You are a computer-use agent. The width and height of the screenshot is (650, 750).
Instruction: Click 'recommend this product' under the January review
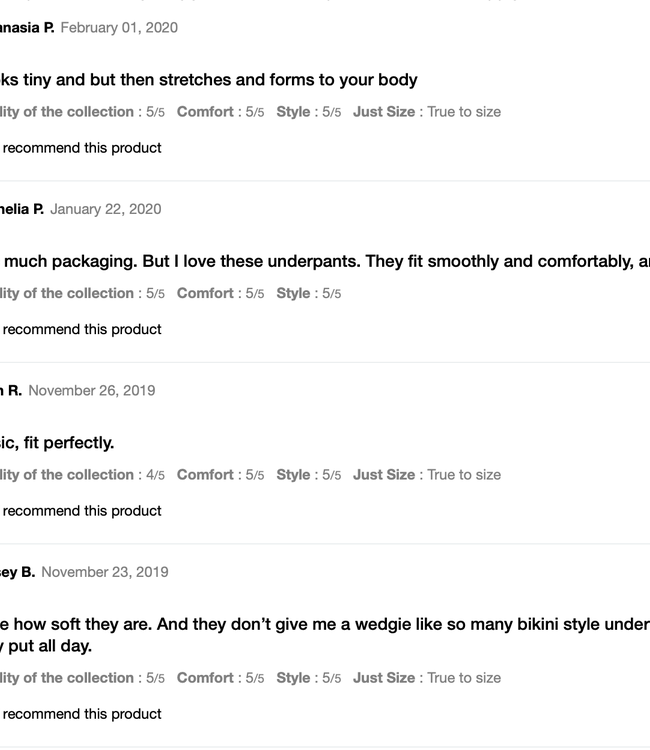point(82,330)
